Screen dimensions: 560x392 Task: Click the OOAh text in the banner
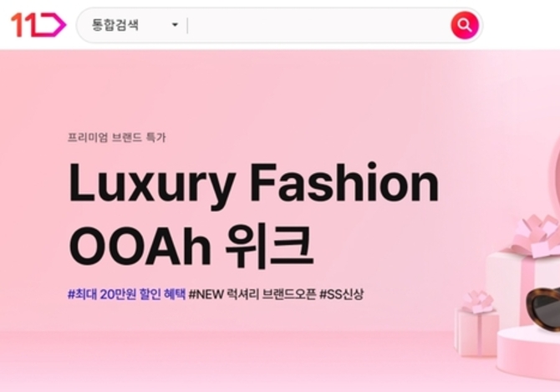[x=140, y=245]
